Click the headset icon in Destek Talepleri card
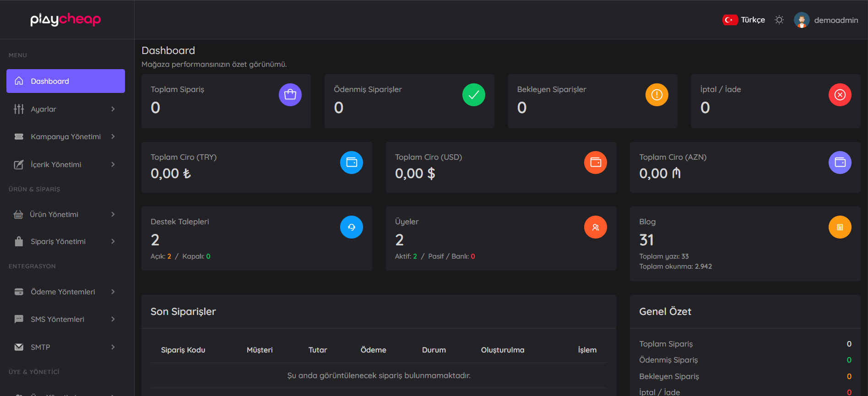The width and height of the screenshot is (868, 396). (351, 227)
